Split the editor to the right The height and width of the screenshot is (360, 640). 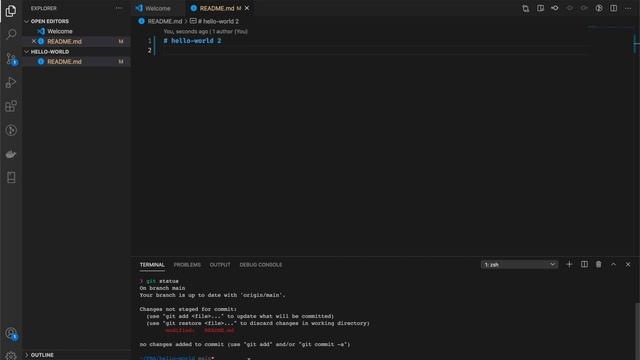point(613,8)
